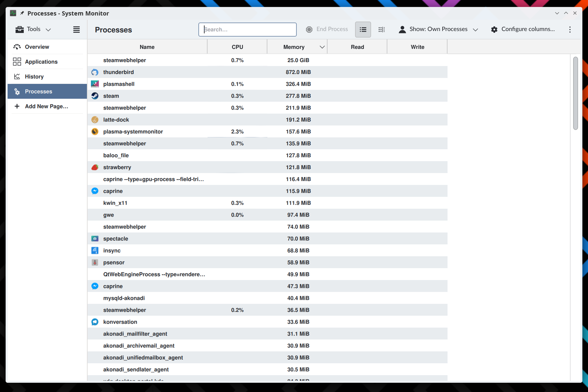The height and width of the screenshot is (392, 588).
Task: Select the thunderbird process icon
Action: [x=95, y=72]
